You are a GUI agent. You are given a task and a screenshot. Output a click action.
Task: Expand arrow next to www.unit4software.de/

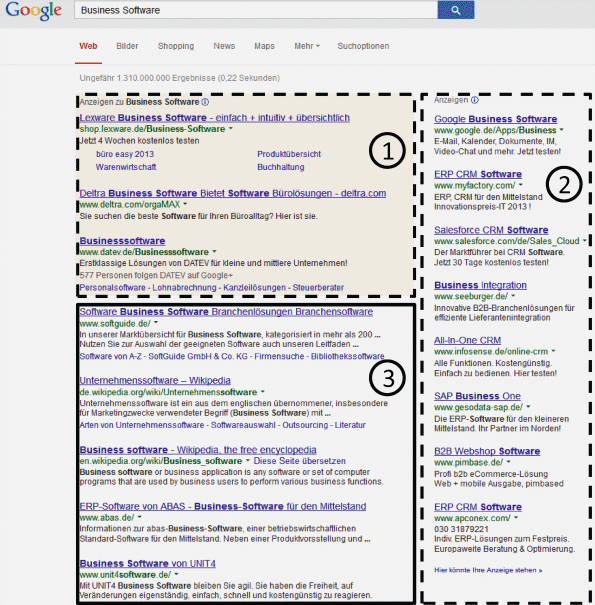click(176, 575)
